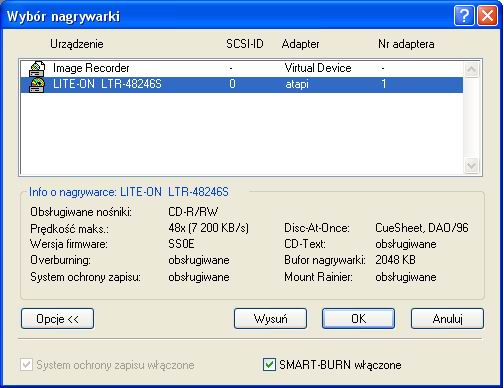Image resolution: width=504 pixels, height=388 pixels.
Task: Click the Obsługiwane nośniki label
Action: [x=81, y=212]
